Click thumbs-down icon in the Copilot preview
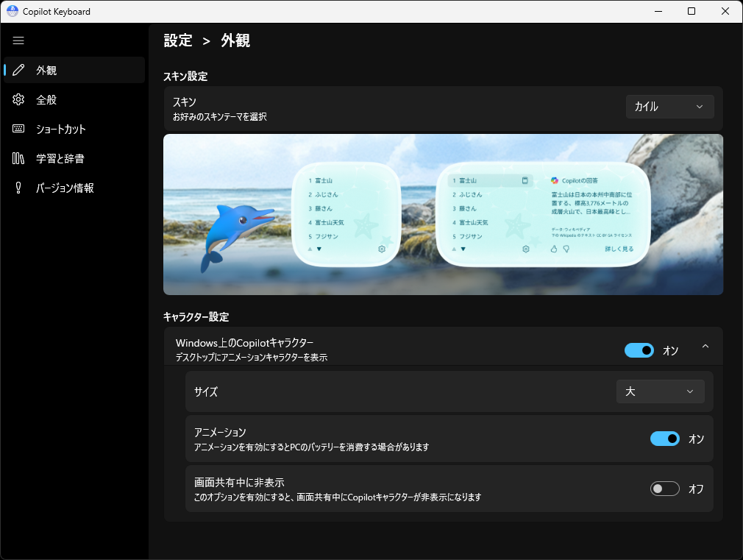Screen dimensions: 743x560 (566, 249)
